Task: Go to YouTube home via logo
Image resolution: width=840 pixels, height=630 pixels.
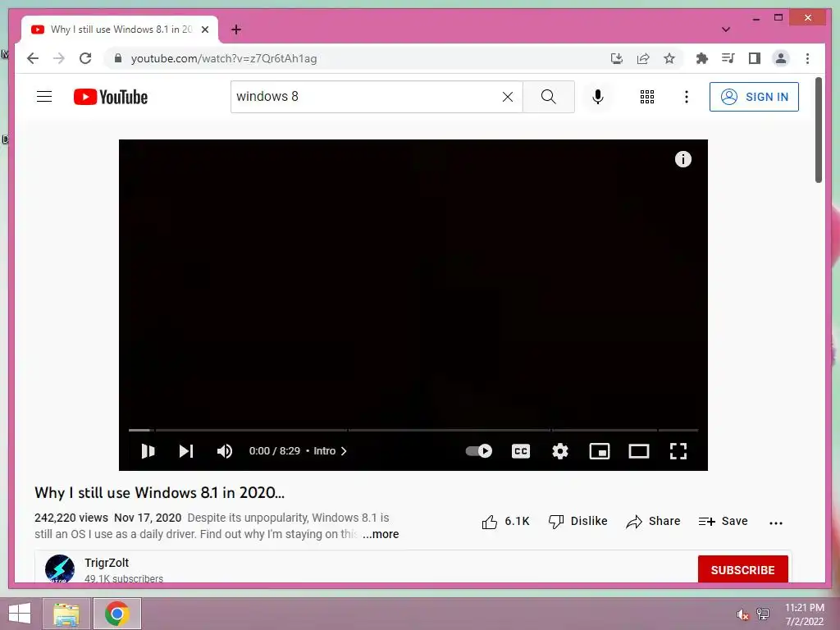Action: pos(111,97)
